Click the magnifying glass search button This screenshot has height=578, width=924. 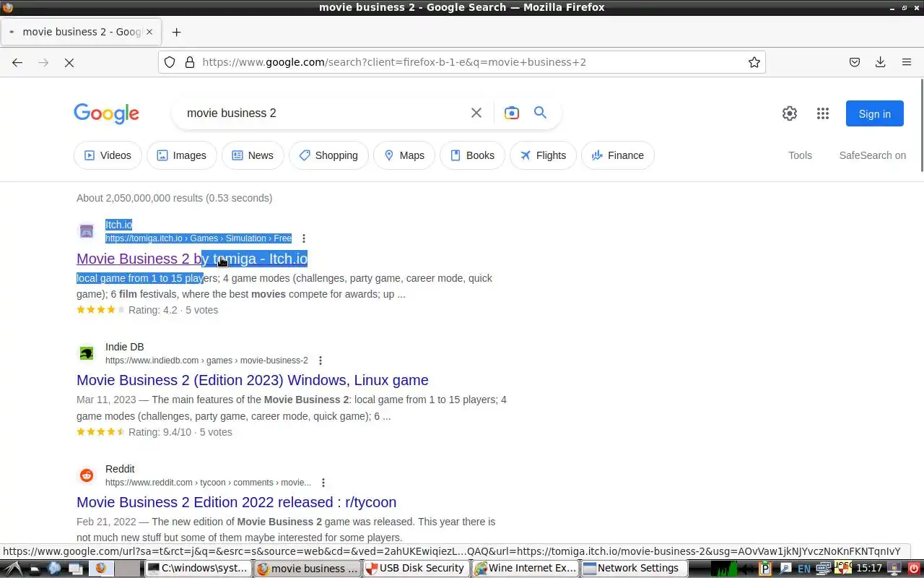click(x=540, y=113)
